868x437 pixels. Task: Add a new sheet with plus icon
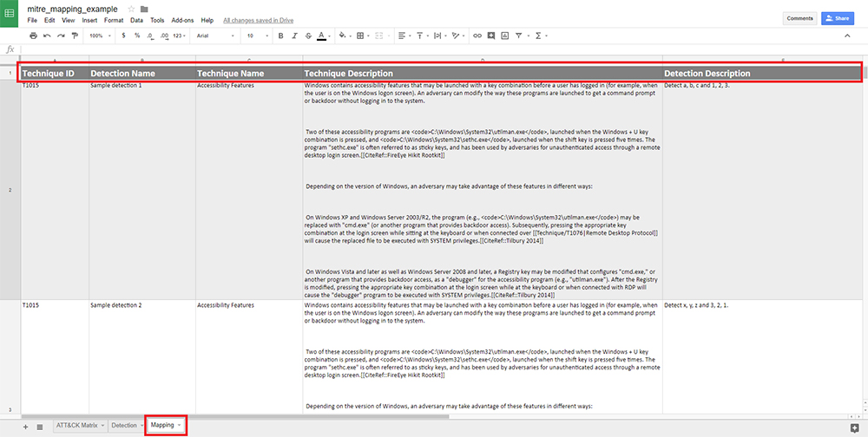pyautogui.click(x=25, y=427)
